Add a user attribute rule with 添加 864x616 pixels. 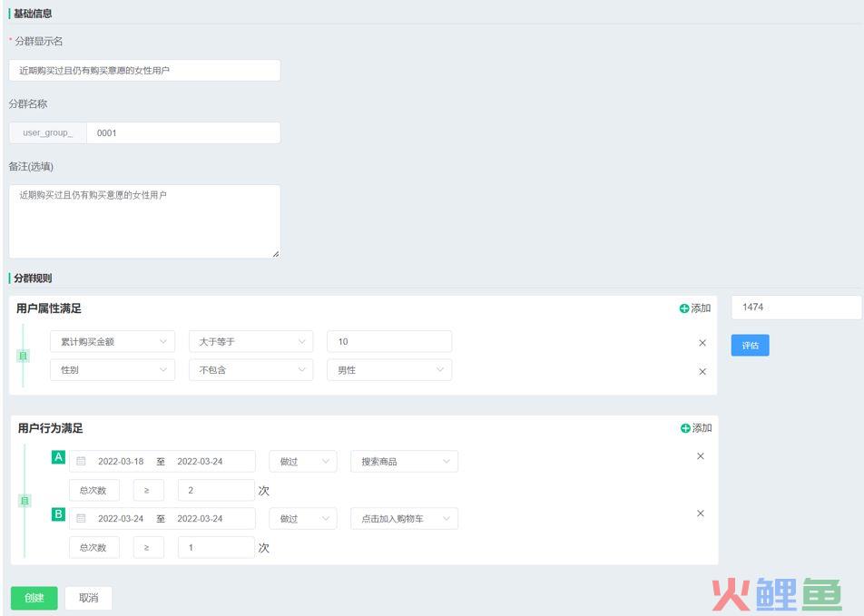click(x=695, y=308)
